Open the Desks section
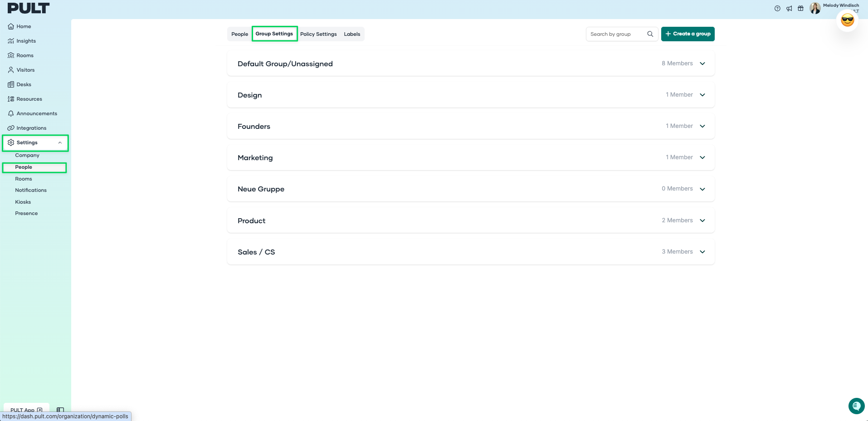Screen dimensions: 868x421 coord(20,84)
